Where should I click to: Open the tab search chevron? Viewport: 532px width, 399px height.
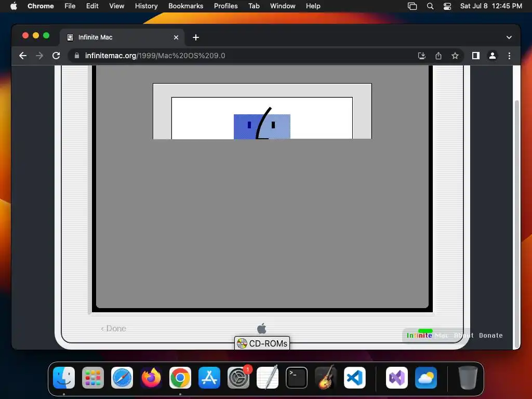509,37
